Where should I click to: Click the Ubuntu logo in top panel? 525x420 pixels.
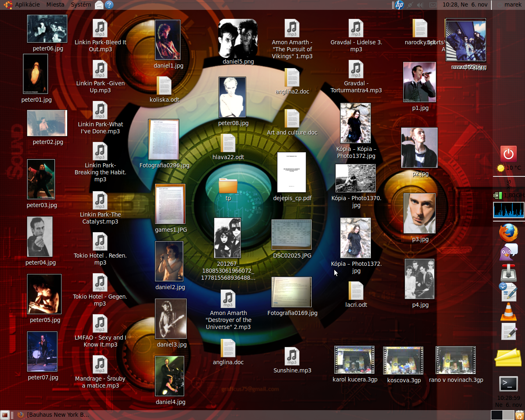click(8, 5)
